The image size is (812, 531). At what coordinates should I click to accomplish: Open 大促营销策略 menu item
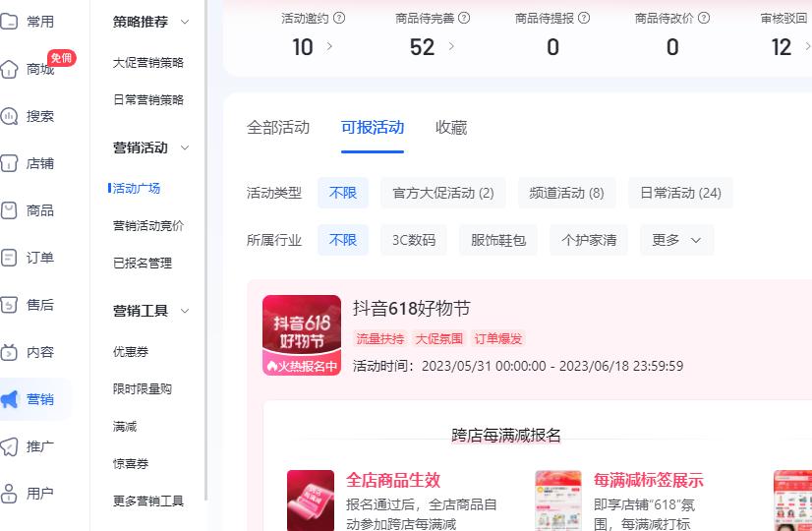point(148,63)
